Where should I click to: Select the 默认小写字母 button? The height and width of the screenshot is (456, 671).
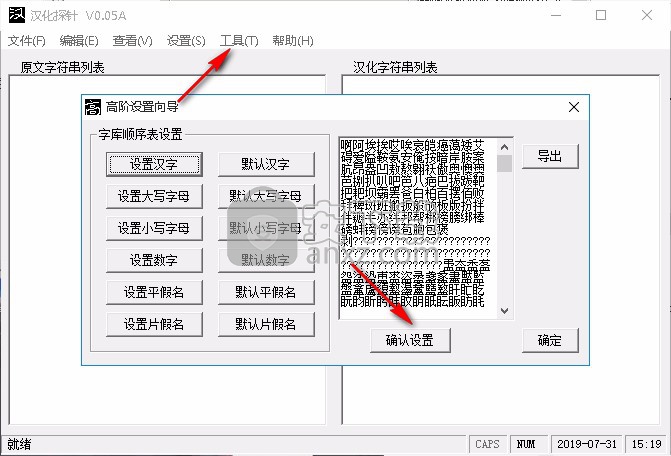pos(266,228)
